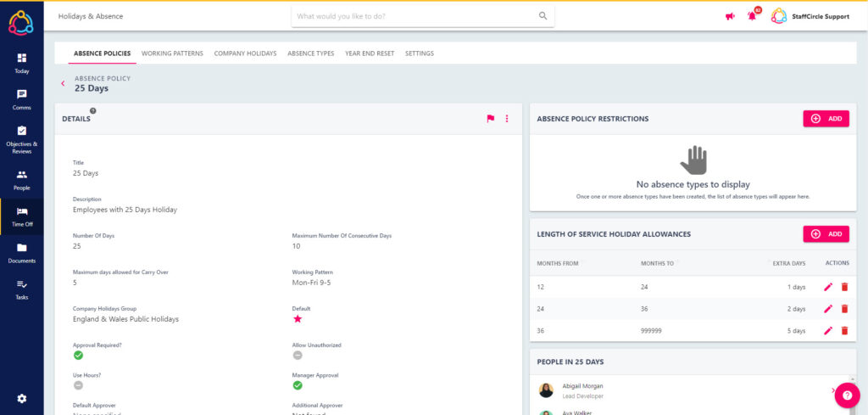This screenshot has height=415, width=868.
Task: Open settings gear in sidebar
Action: click(21, 398)
